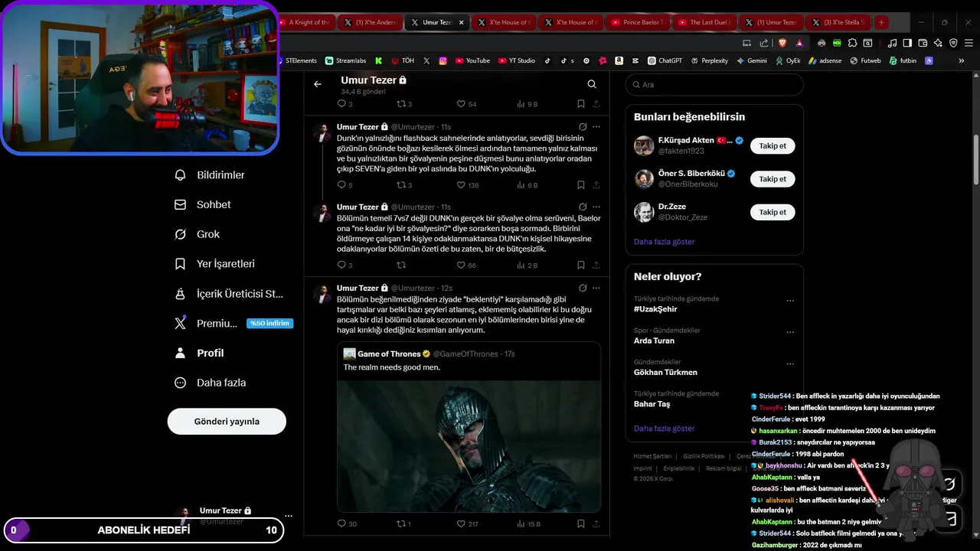The height and width of the screenshot is (551, 980).
Task: Open options for Gökhan Türkmen trend
Action: click(x=790, y=364)
